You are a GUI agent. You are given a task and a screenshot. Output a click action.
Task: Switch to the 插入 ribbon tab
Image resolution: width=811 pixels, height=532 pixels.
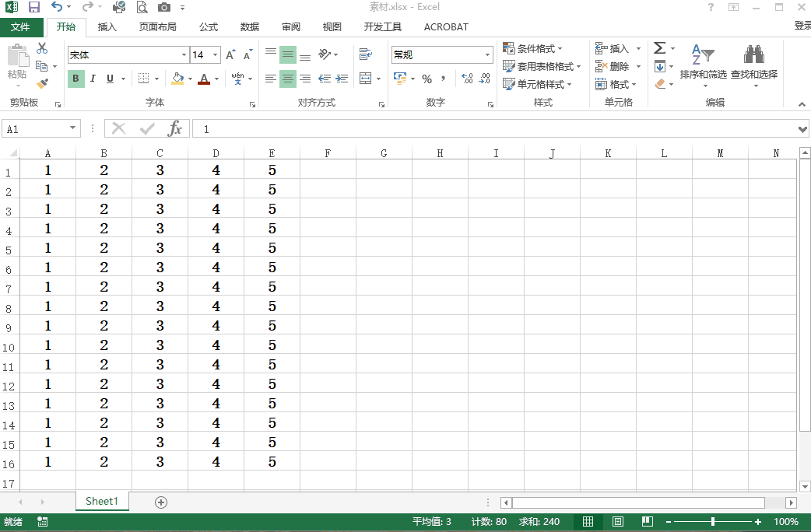tap(107, 27)
